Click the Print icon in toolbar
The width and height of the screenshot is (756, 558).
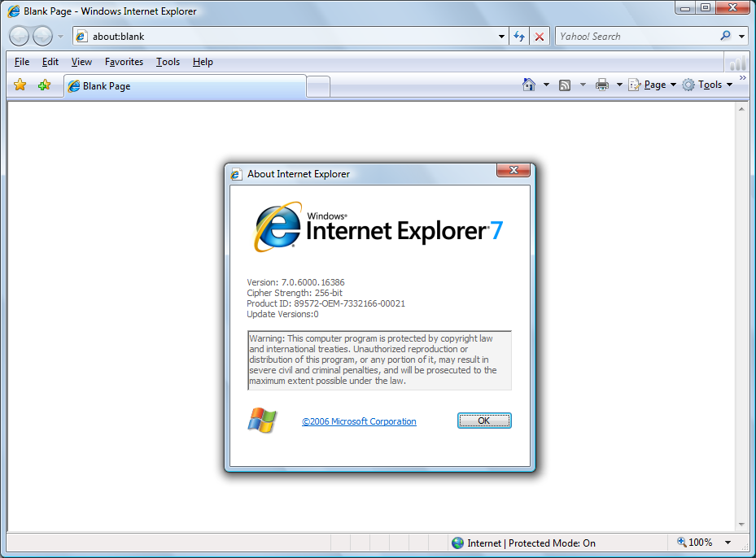click(x=602, y=85)
